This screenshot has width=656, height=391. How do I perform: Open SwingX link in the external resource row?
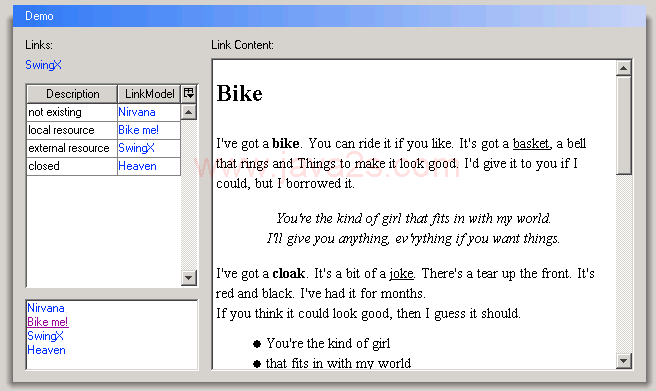pos(136,148)
